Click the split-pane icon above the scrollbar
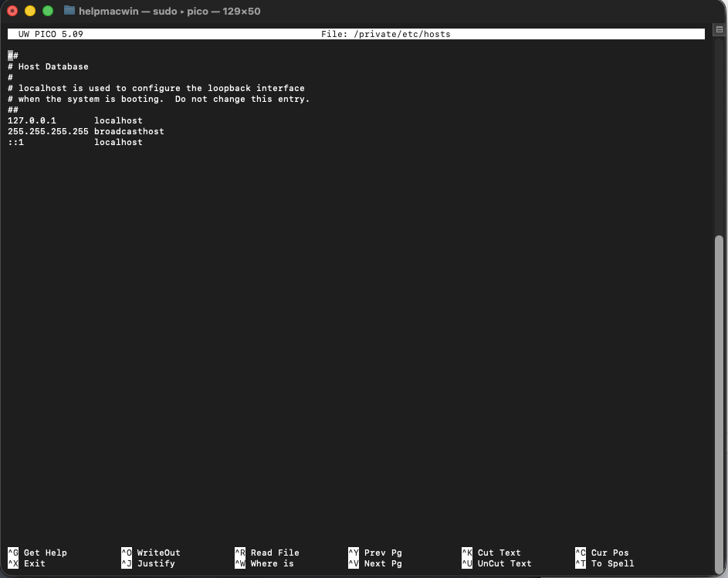 pyautogui.click(x=720, y=30)
